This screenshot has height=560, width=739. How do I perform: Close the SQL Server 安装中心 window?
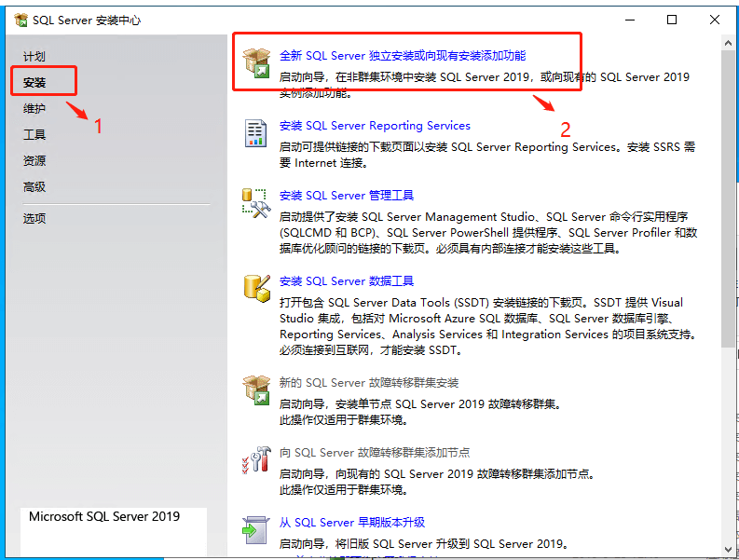point(715,20)
